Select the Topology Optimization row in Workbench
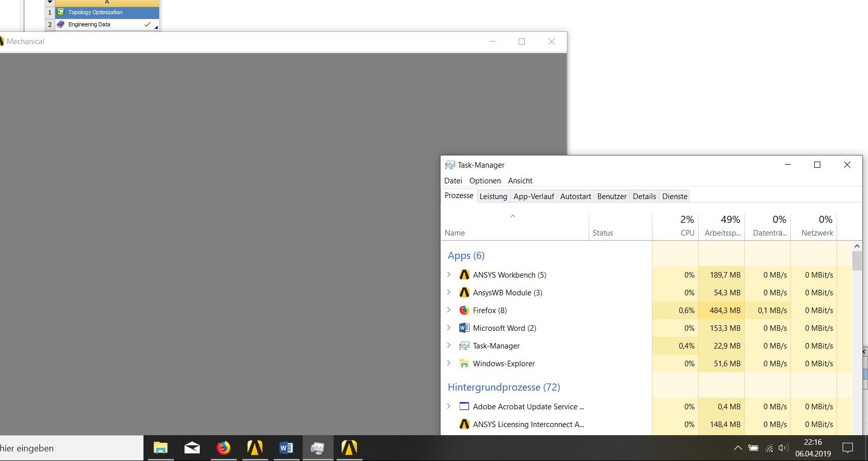Viewport: 868px width, 461px height. pos(107,12)
